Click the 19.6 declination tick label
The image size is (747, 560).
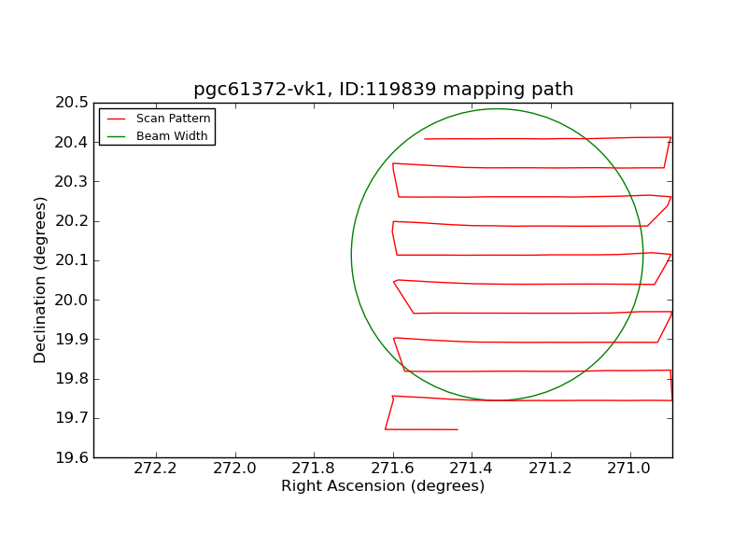click(x=72, y=457)
